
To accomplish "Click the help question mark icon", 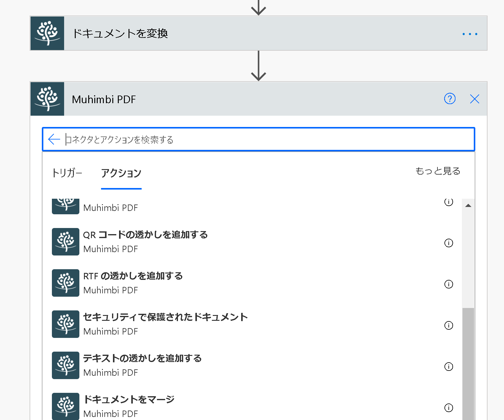I will pos(450,99).
